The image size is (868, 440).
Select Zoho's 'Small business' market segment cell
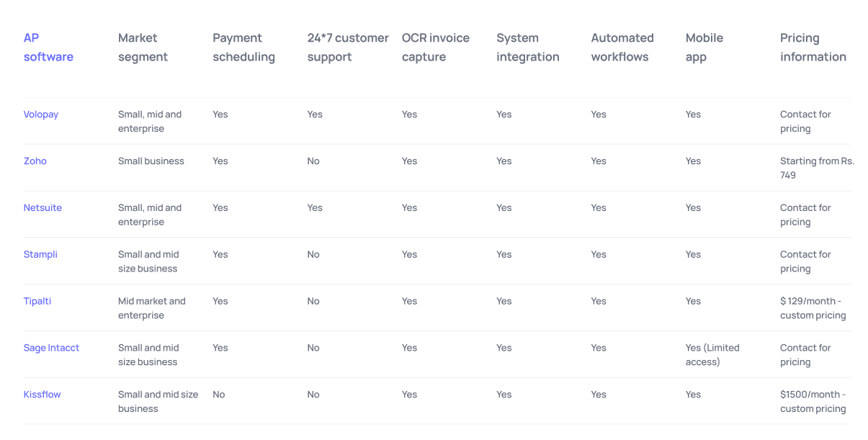151,161
